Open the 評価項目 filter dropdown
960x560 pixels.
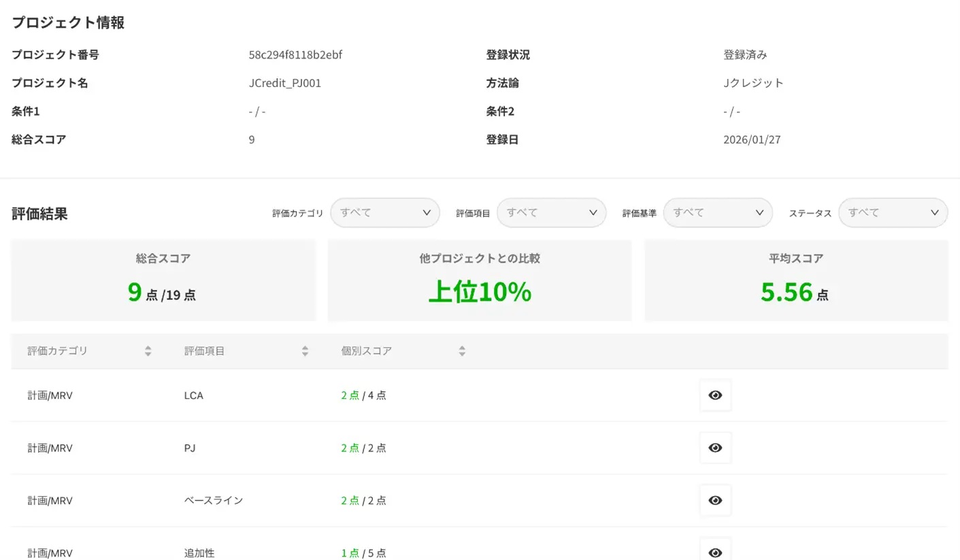coord(551,212)
